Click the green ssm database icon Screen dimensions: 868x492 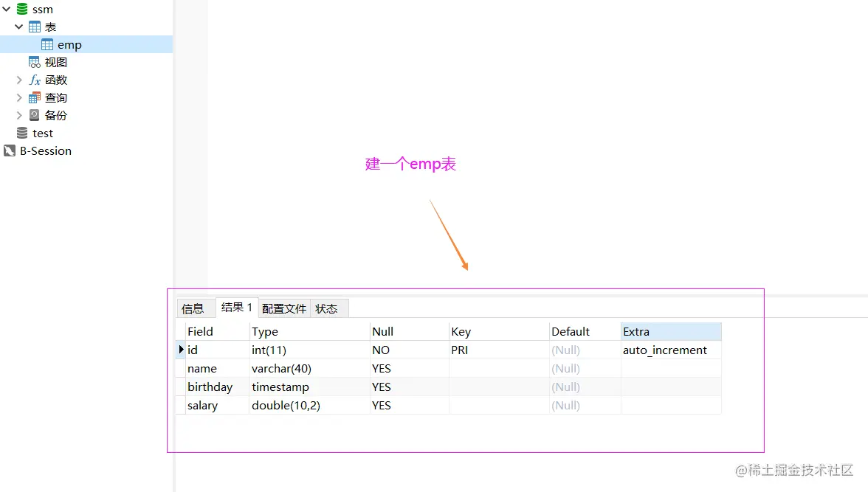pyautogui.click(x=22, y=9)
